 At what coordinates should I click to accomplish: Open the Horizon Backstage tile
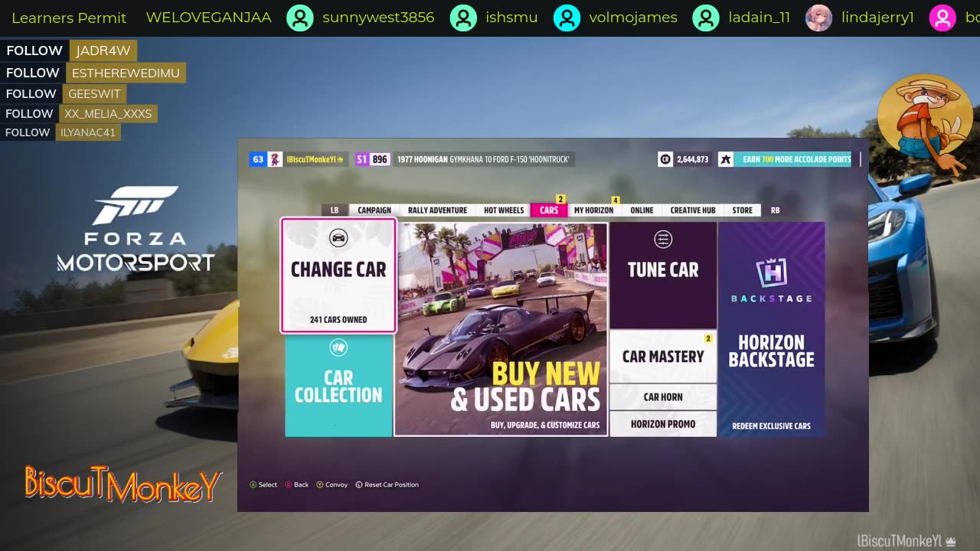[772, 329]
